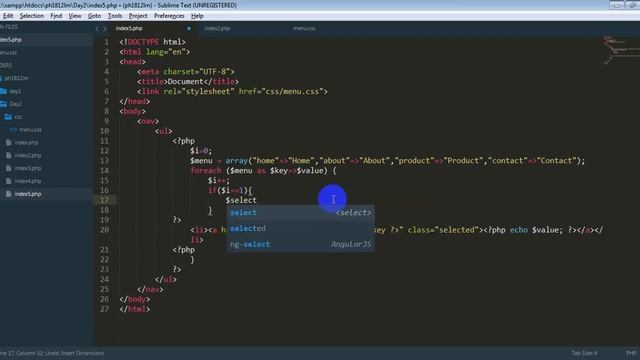Click the 'lang="en"' attribute on line 2
The height and width of the screenshot is (360, 640).
[x=166, y=52]
